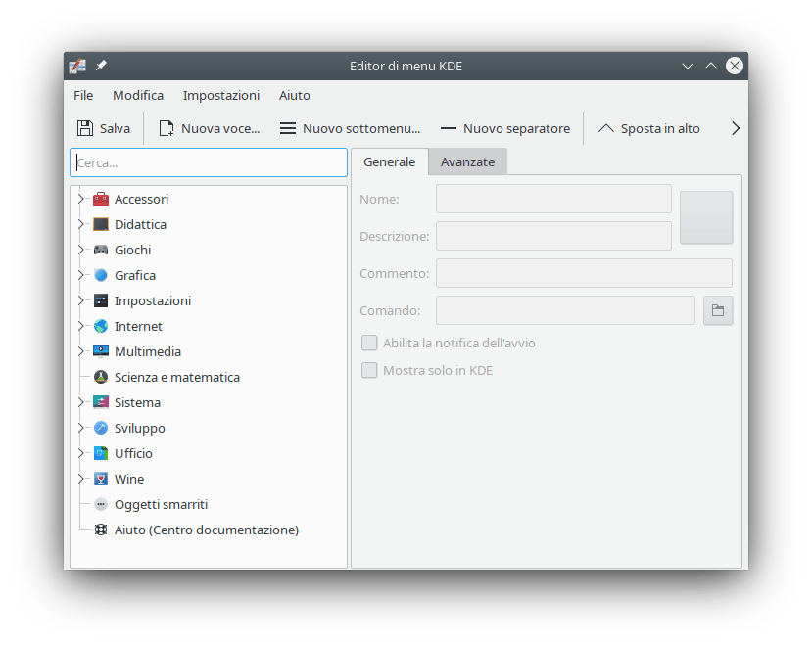Click the large icon chooser button
This screenshot has width=812, height=645.
click(x=706, y=217)
